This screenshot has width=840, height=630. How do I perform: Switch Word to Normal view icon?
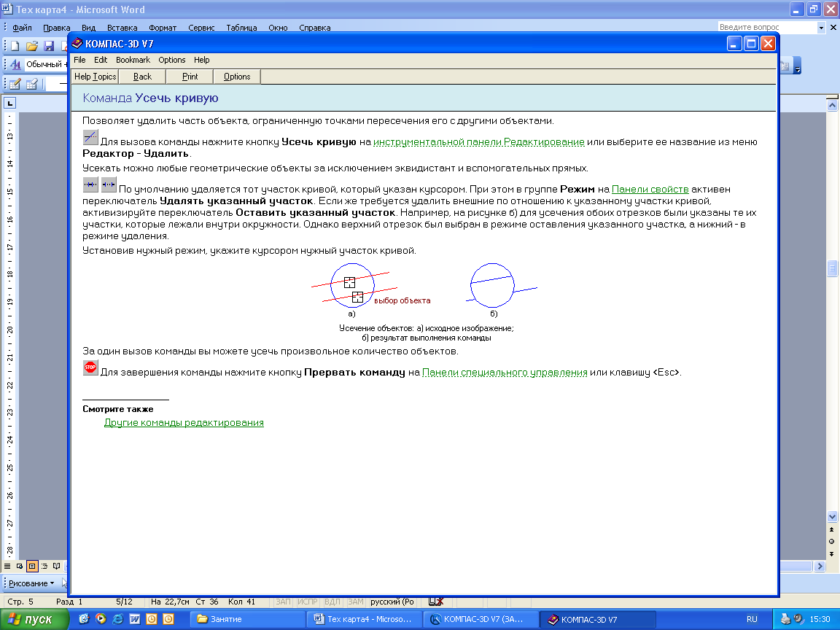click(7, 567)
